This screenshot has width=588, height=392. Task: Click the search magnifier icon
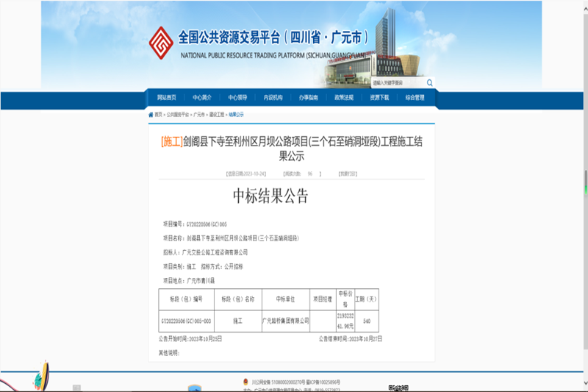430,82
